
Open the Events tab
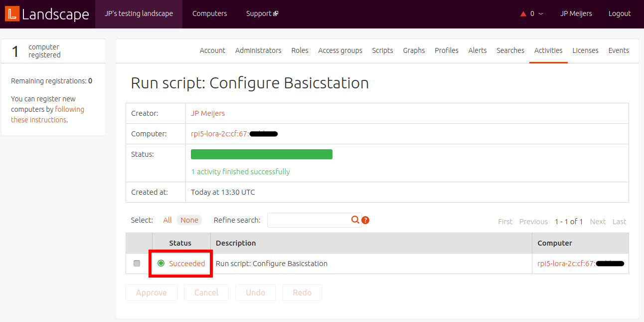coord(618,50)
